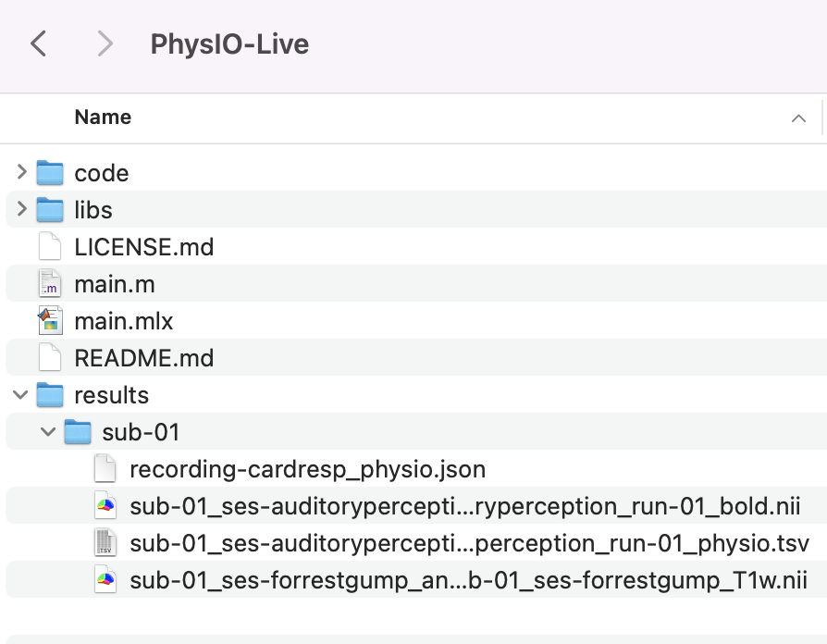
Task: Click the back navigation arrow
Action: click(x=38, y=43)
